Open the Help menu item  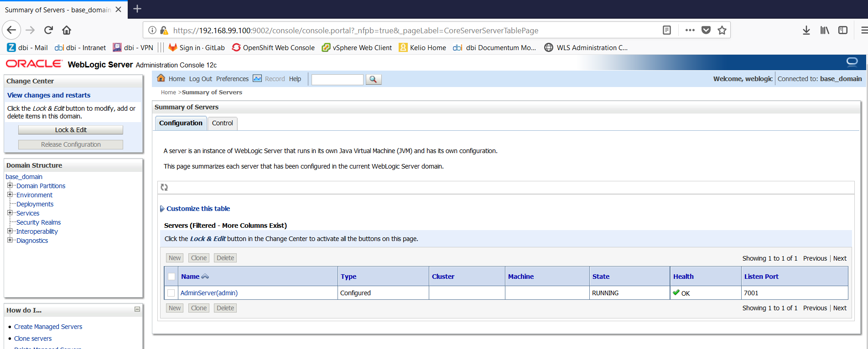coord(295,79)
